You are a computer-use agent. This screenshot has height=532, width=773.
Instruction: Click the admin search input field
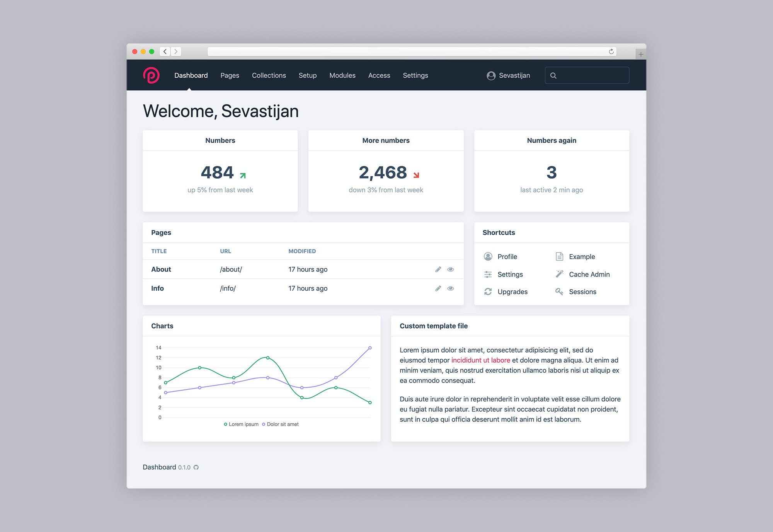click(x=591, y=75)
